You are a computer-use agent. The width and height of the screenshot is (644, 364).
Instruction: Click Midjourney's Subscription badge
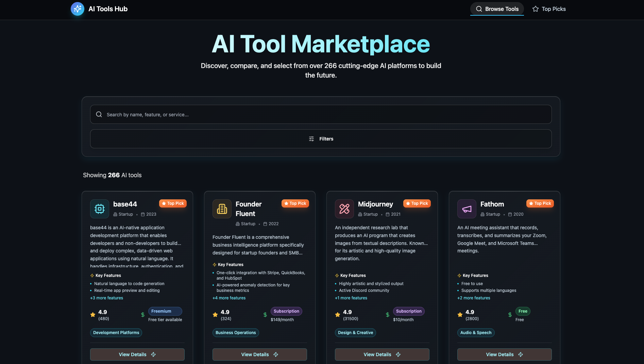point(409,311)
